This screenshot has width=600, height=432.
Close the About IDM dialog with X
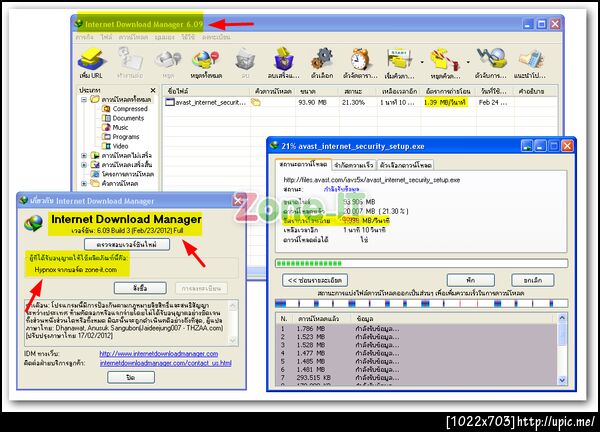point(238,201)
